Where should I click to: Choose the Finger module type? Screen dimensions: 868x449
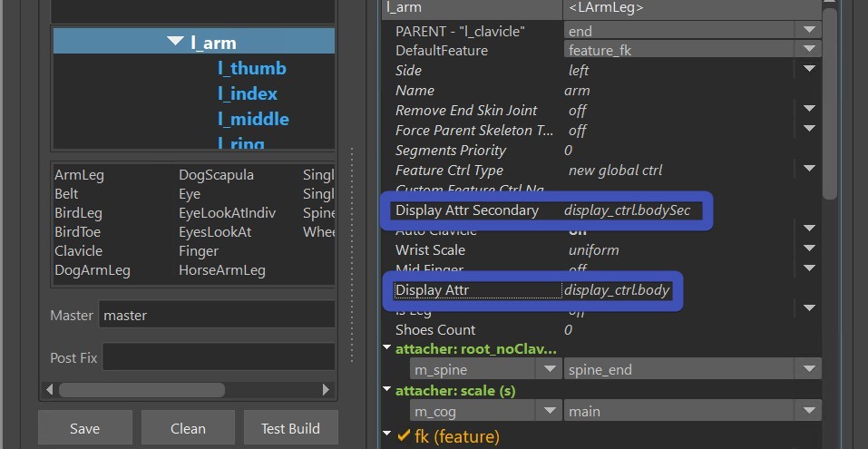pyautogui.click(x=199, y=250)
